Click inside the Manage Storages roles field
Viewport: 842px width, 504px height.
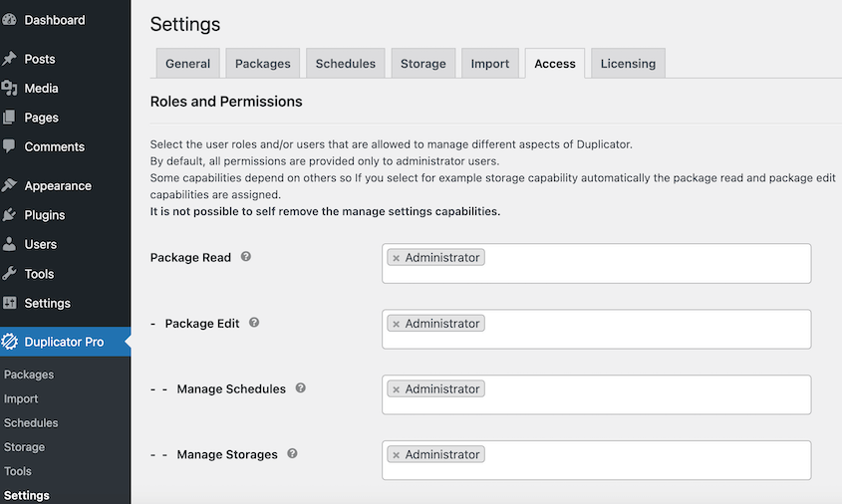pyautogui.click(x=596, y=460)
